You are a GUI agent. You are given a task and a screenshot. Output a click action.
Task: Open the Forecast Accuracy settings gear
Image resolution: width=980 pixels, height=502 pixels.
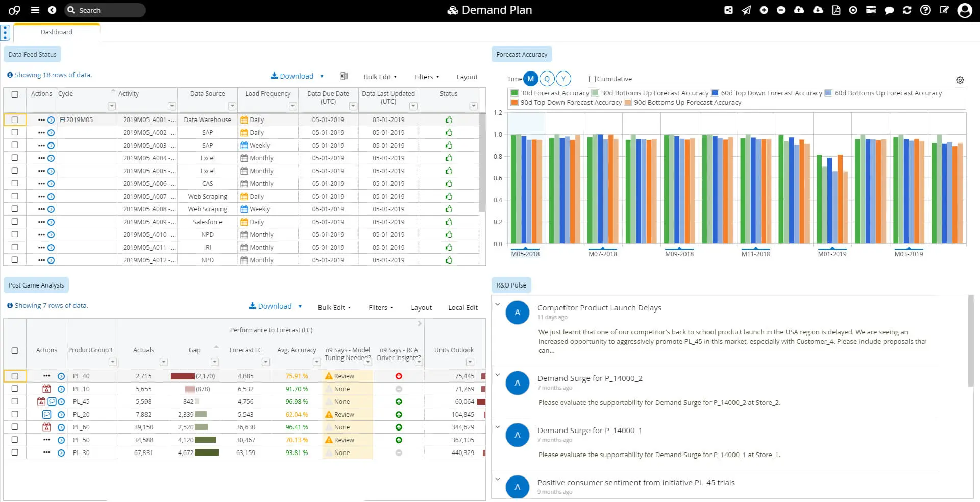960,80
